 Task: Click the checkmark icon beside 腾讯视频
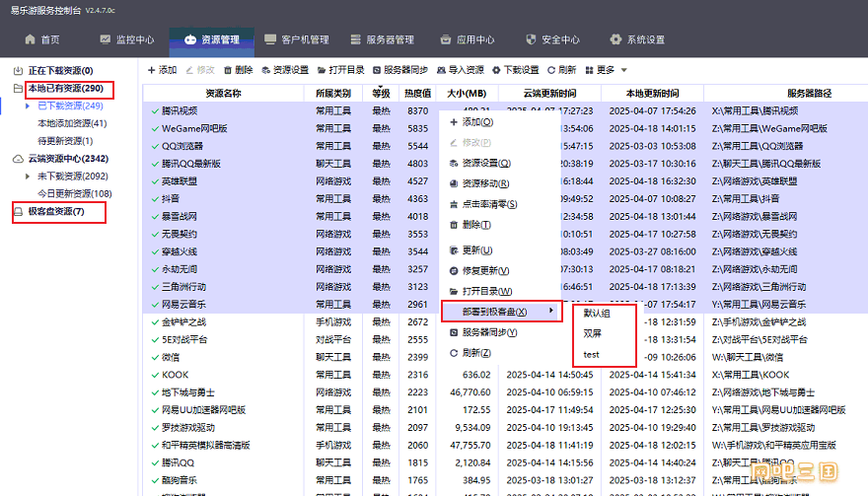pos(155,110)
